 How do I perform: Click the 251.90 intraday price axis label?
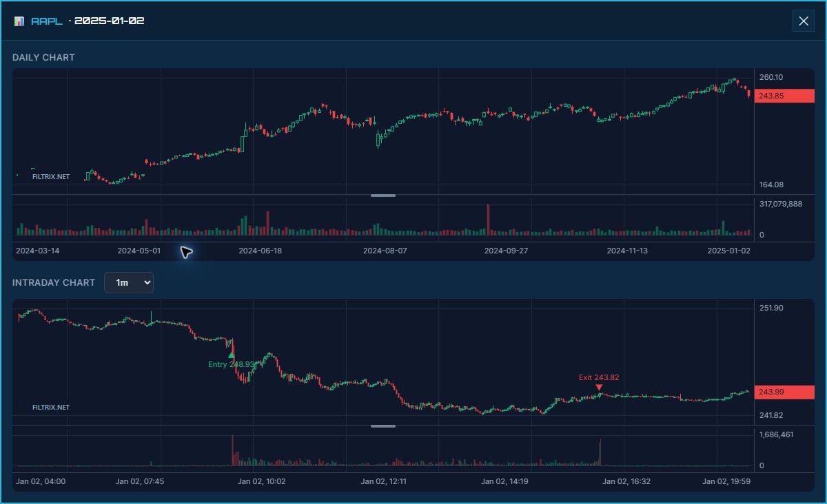(771, 308)
